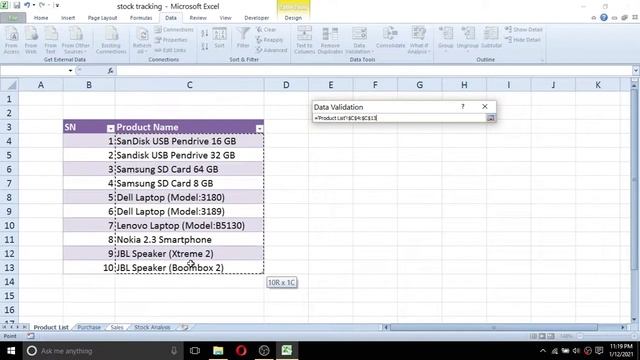This screenshot has width=640, height=360.
Task: Click the Redo arrow icon
Action: (42, 5)
